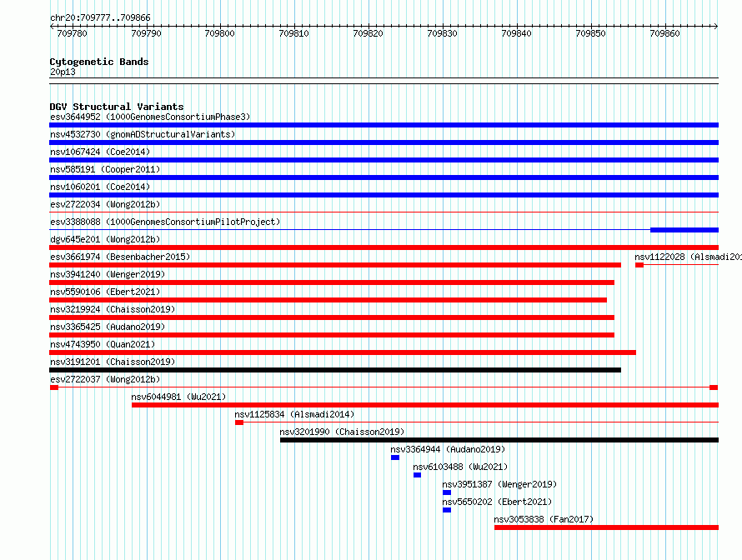Click the small red block of nsv1122028
The width and height of the screenshot is (742, 560).
click(x=639, y=265)
